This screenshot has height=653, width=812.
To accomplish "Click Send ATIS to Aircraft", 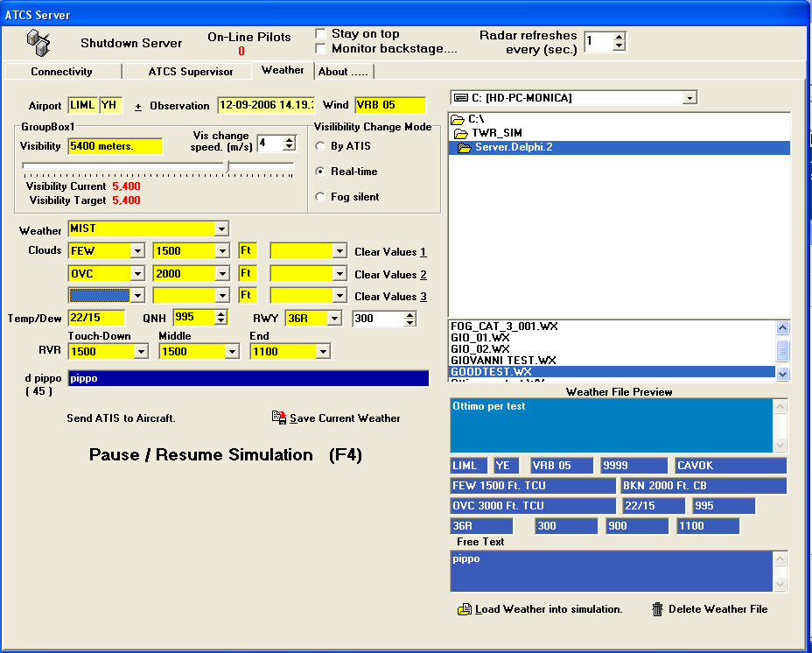I will [121, 418].
